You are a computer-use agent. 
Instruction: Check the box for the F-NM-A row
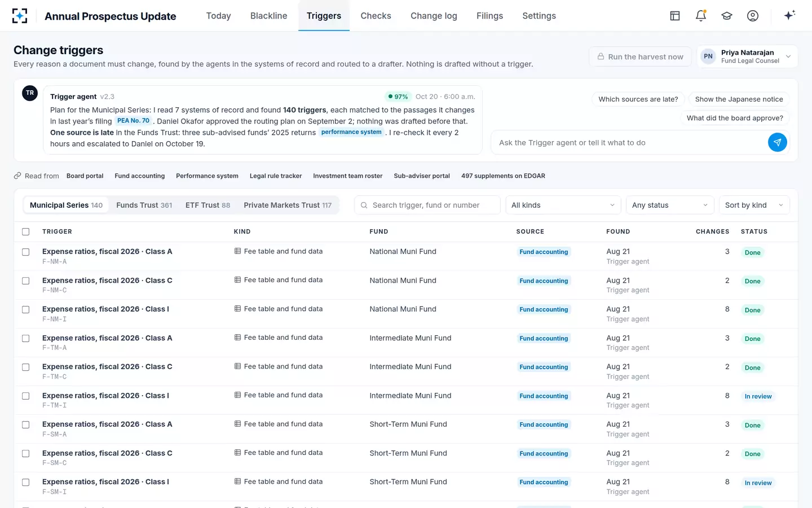26,252
